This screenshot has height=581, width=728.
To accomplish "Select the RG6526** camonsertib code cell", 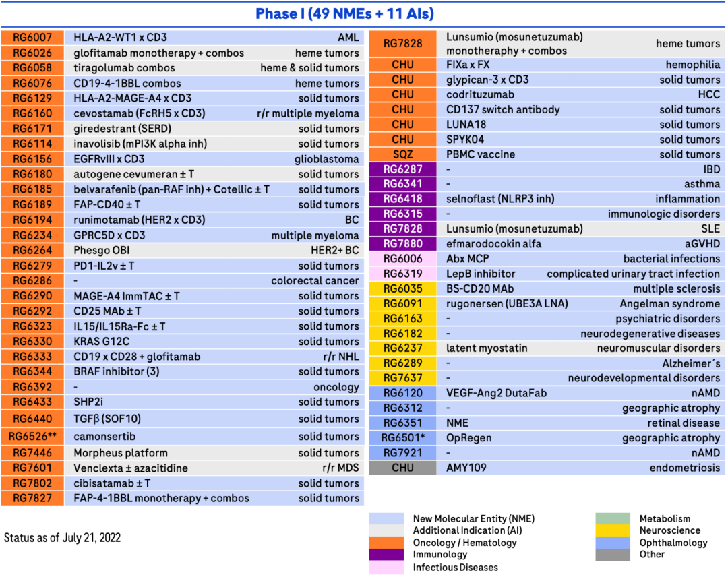I will point(32,437).
